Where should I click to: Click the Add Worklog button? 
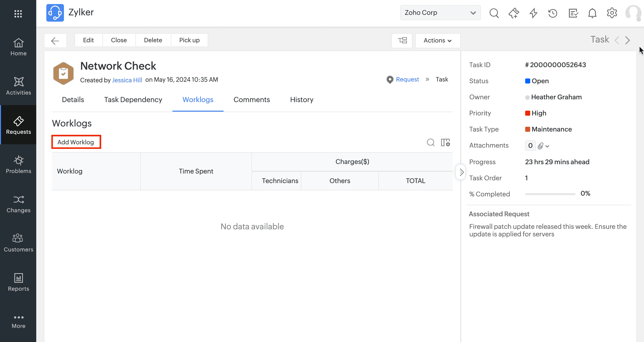pos(76,142)
